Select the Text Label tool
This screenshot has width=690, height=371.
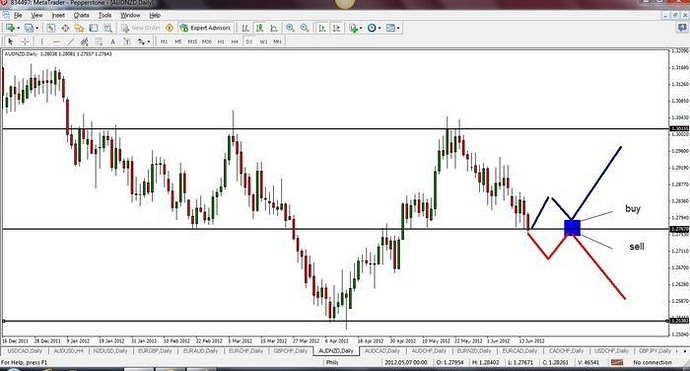[x=127, y=41]
